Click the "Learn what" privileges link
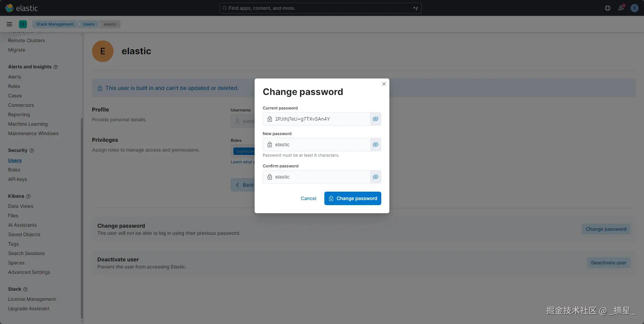The height and width of the screenshot is (324, 644). click(242, 162)
